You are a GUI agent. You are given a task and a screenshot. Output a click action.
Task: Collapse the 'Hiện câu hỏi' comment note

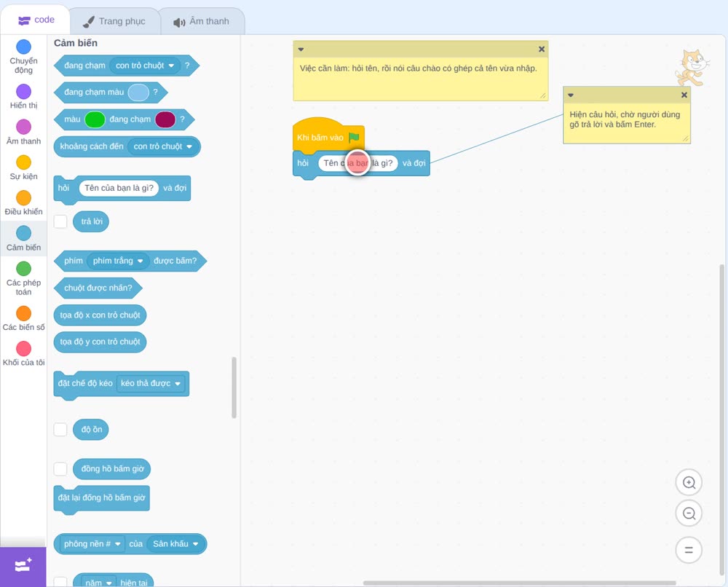click(x=571, y=95)
